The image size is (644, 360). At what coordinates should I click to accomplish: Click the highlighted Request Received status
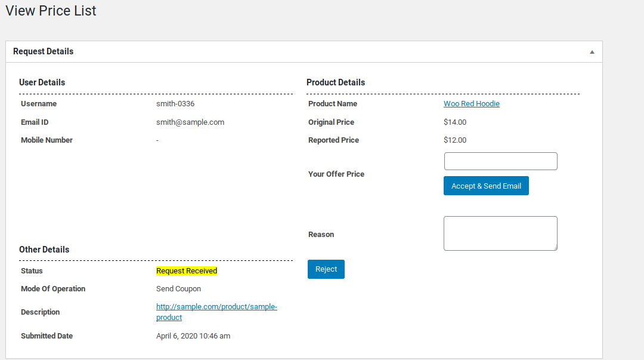point(187,271)
